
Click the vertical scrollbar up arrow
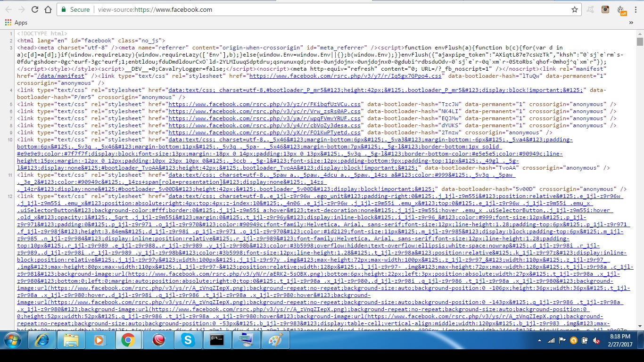click(640, 34)
